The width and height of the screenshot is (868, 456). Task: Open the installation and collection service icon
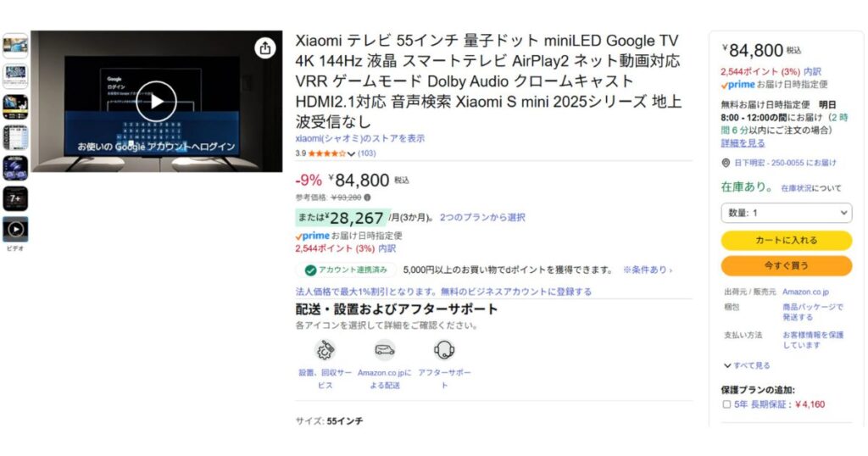[325, 350]
